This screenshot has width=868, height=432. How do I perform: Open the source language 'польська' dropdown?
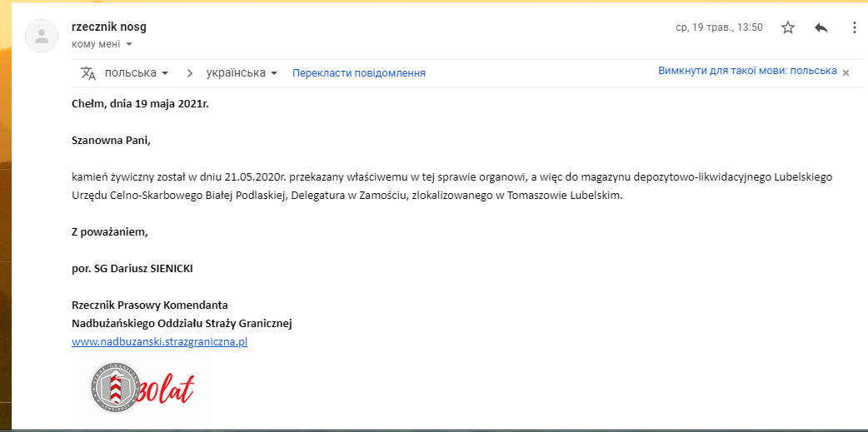coord(137,73)
